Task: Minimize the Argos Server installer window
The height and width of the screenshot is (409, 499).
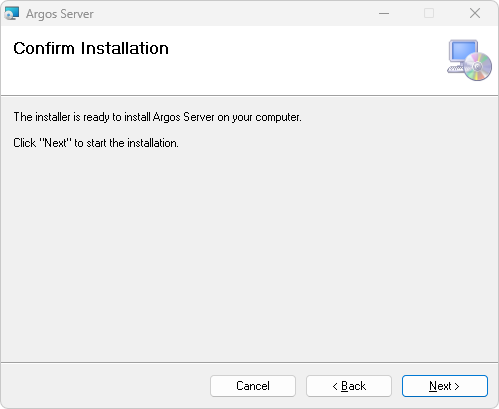Action: click(384, 14)
